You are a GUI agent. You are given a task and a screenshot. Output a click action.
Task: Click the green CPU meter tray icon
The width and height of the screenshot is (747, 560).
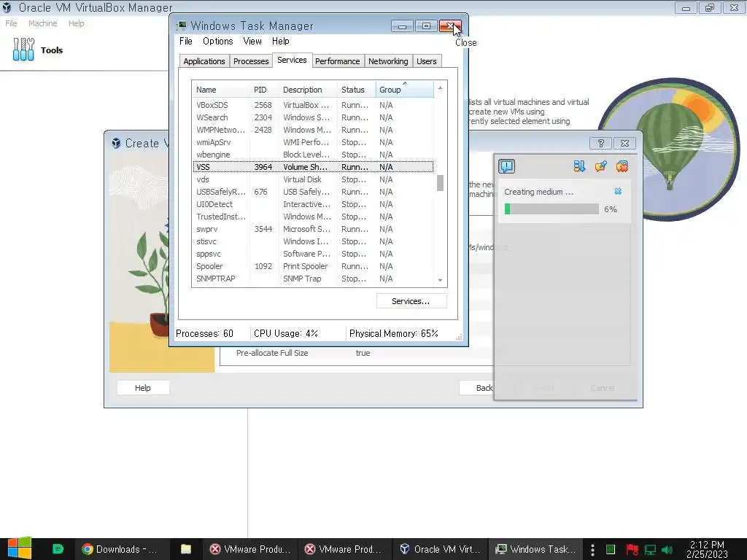tap(611, 550)
